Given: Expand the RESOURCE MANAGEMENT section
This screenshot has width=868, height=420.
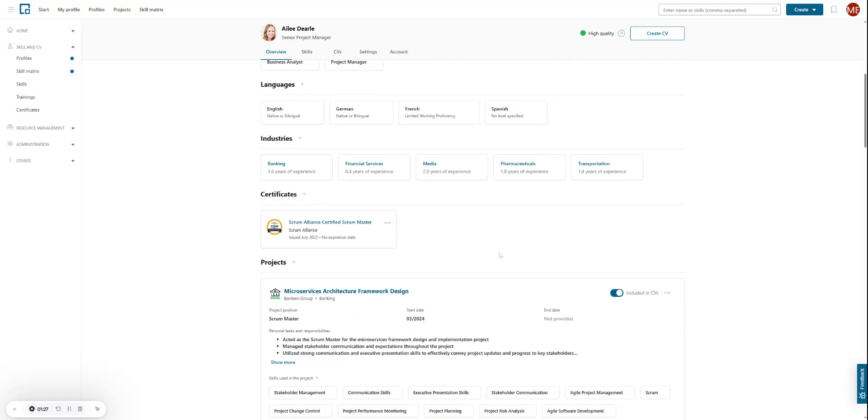Looking at the screenshot, I should [73, 128].
